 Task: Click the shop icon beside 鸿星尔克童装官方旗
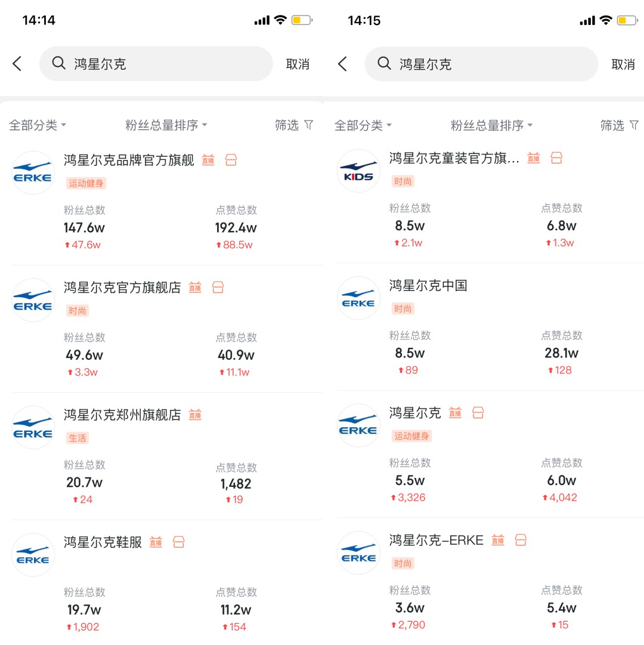pos(556,158)
